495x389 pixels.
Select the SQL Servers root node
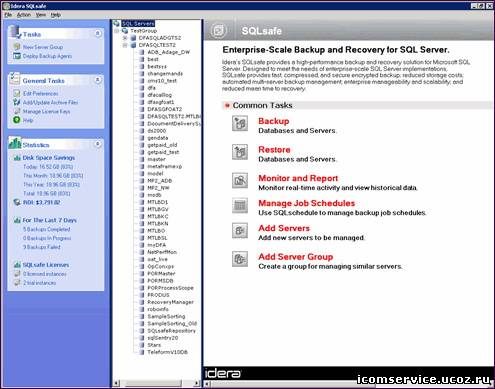138,23
